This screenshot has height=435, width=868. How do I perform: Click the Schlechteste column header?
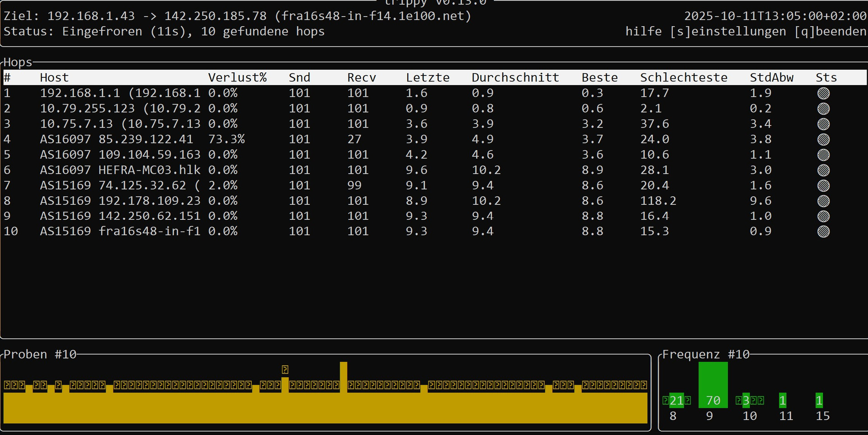pos(684,77)
